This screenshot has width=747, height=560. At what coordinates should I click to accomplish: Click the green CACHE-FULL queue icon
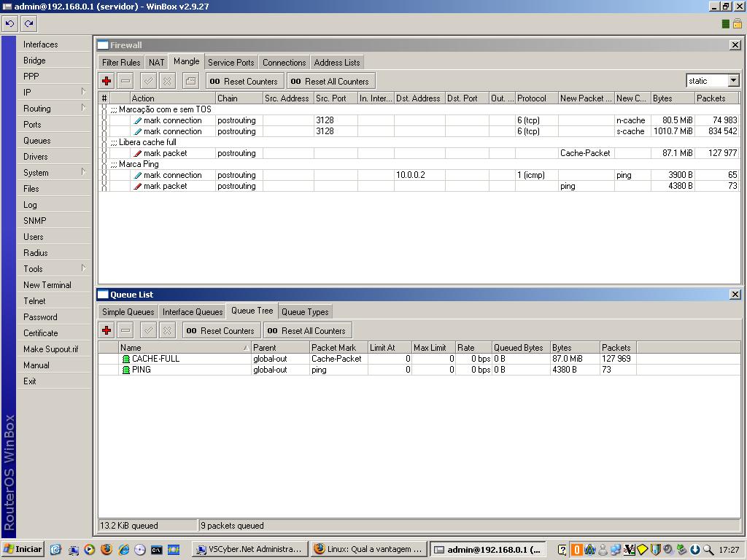125,359
